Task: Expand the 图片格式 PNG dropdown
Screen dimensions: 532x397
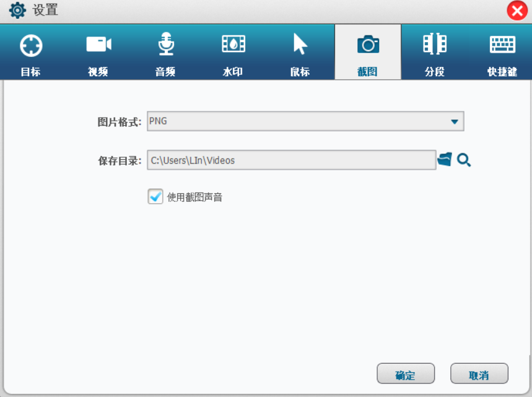Action: click(305, 121)
